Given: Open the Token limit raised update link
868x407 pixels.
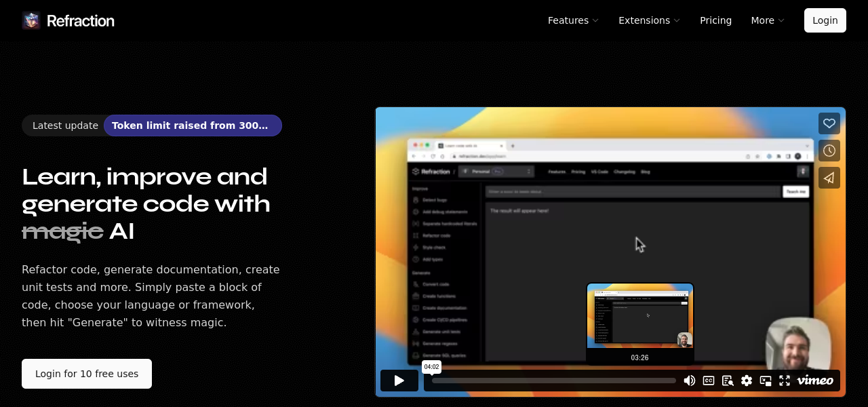Looking at the screenshot, I should [192, 125].
